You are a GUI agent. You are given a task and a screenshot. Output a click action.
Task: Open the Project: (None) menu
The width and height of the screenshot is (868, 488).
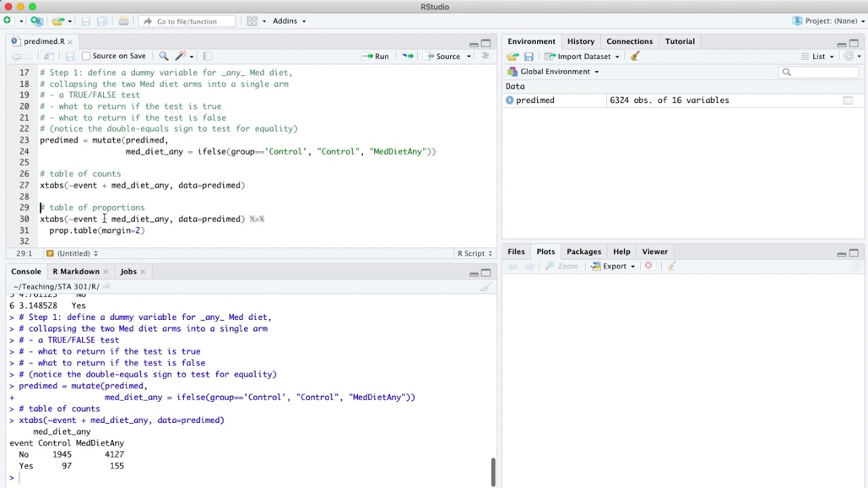click(x=829, y=21)
